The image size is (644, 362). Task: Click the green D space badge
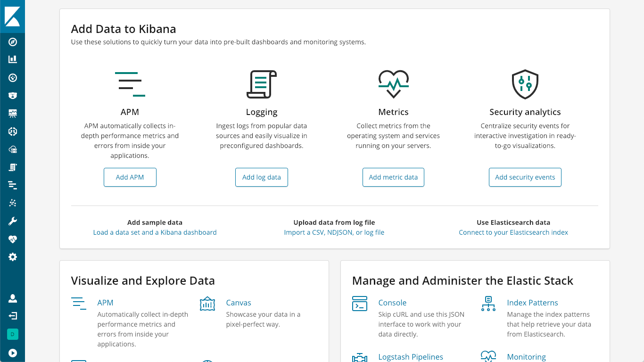[x=13, y=334]
